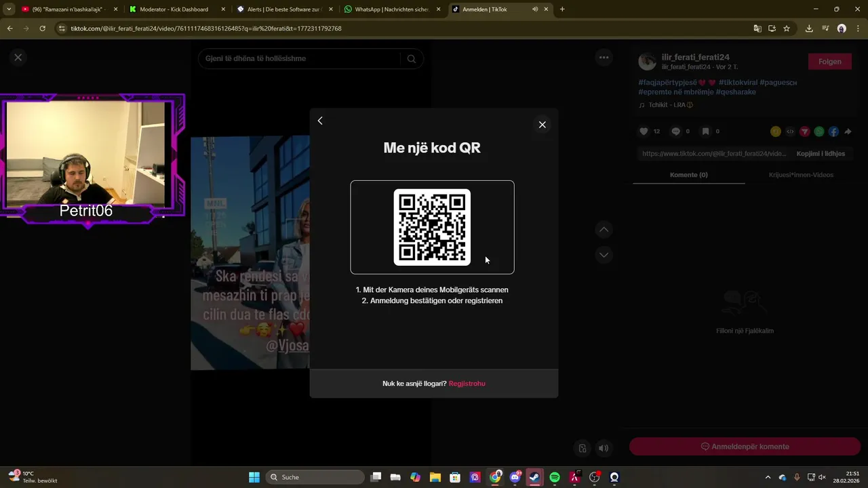Image resolution: width=868 pixels, height=488 pixels.
Task: Open Windows Start menu
Action: click(x=254, y=477)
